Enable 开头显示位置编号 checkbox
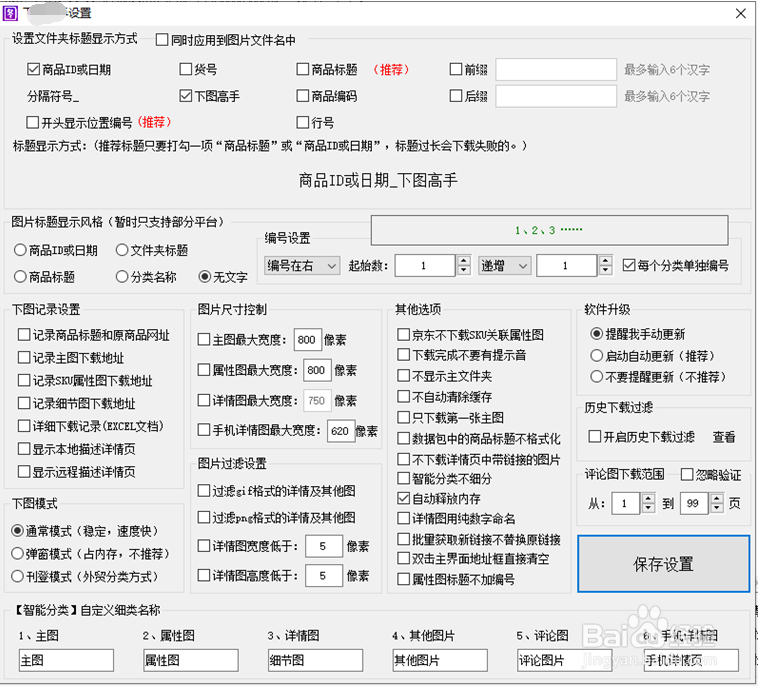This screenshot has width=759, height=686. (32, 122)
